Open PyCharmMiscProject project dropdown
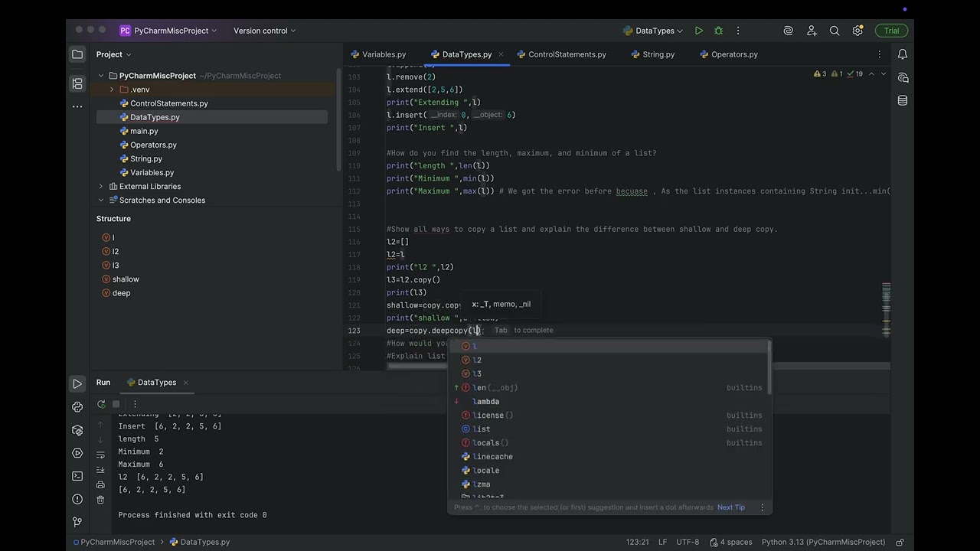980x551 pixels. click(168, 31)
